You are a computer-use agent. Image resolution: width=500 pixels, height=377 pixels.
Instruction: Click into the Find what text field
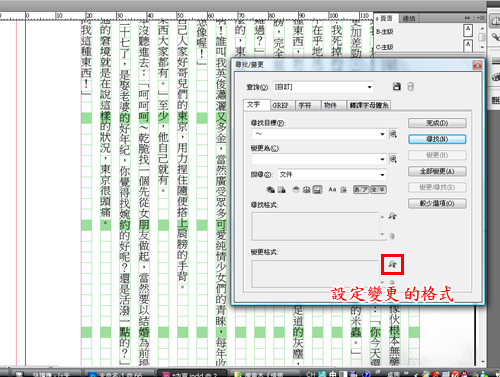(x=315, y=134)
